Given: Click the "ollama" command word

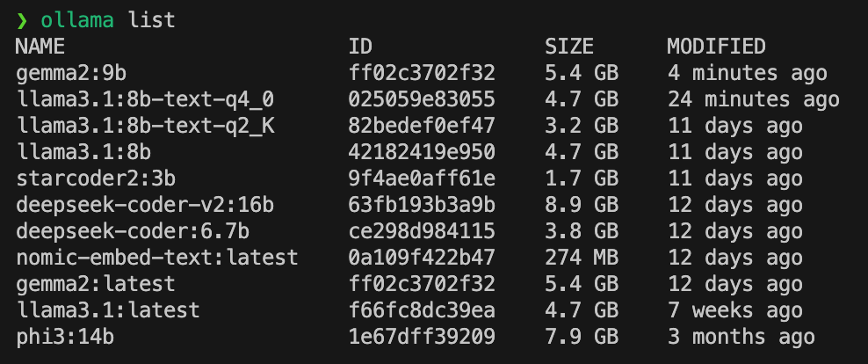Looking at the screenshot, I should [77, 20].
